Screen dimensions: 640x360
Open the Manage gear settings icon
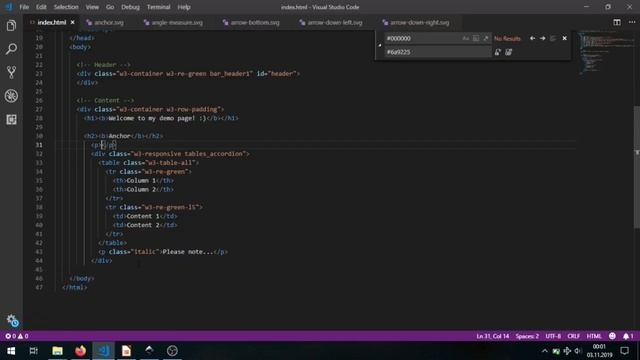[x=12, y=320]
